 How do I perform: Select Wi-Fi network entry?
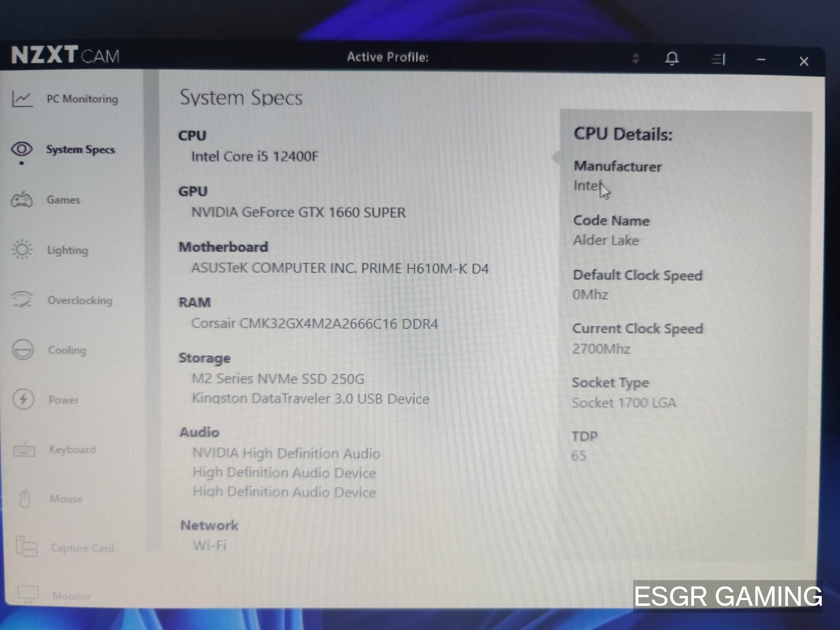coord(209,545)
